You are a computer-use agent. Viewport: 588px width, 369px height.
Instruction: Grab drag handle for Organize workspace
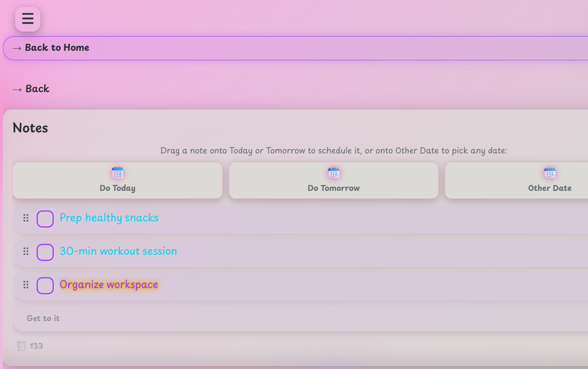[26, 285]
